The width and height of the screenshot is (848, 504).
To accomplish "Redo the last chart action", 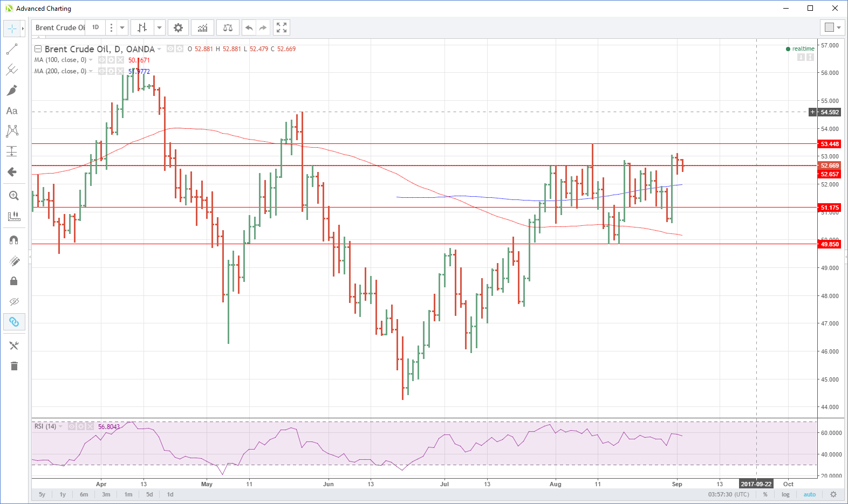I will pos(263,27).
